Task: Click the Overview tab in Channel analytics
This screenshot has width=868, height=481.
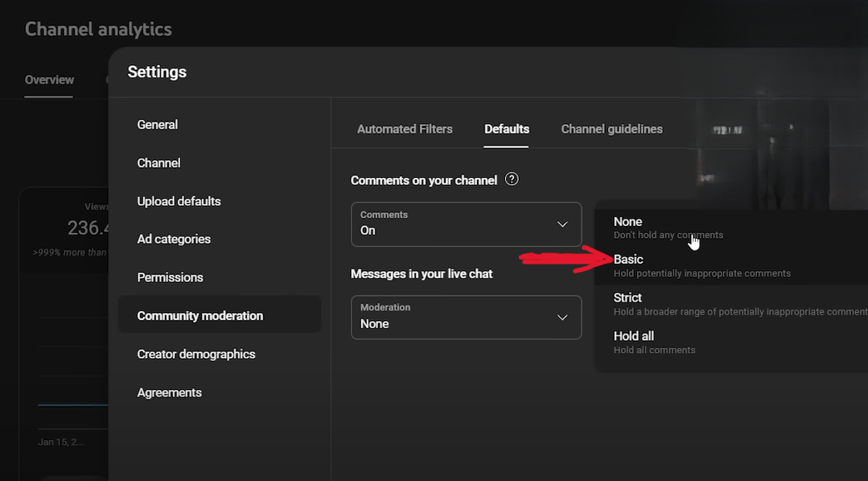Action: 49,80
